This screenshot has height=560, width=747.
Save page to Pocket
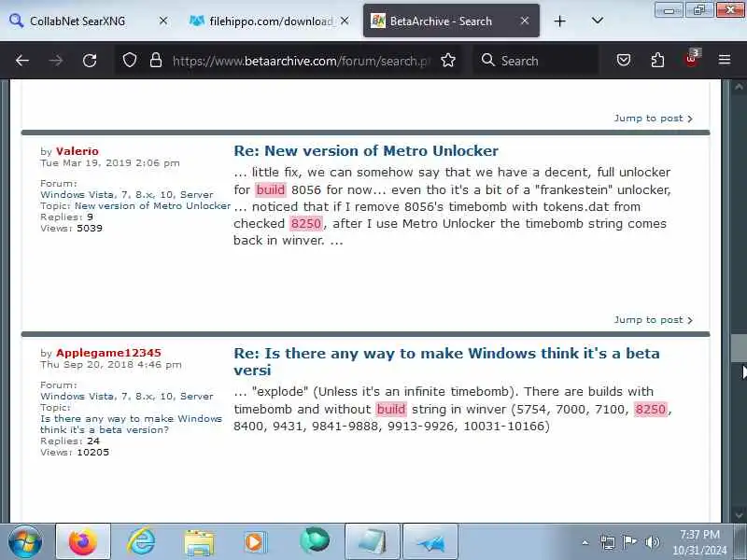[x=624, y=61]
